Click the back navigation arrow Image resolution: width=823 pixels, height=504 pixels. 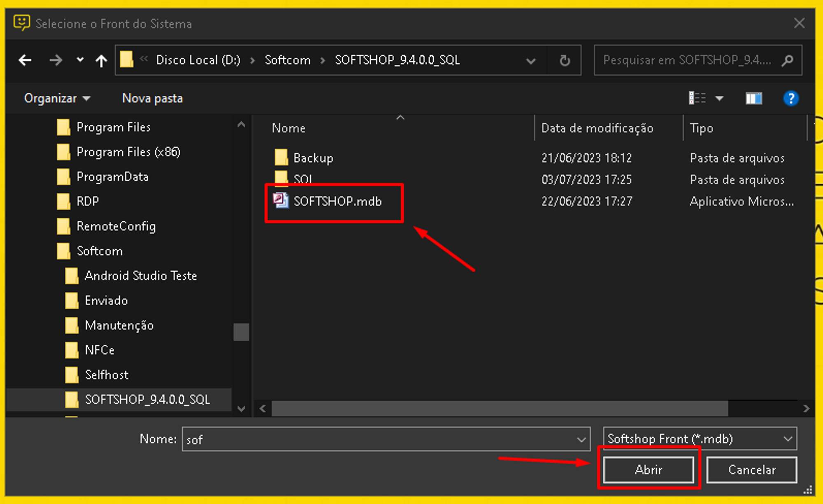25,60
